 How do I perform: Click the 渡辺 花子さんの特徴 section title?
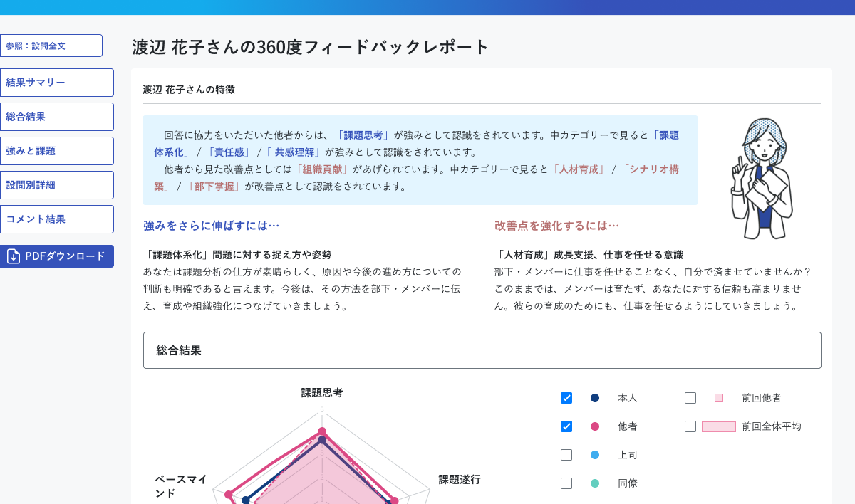point(189,90)
